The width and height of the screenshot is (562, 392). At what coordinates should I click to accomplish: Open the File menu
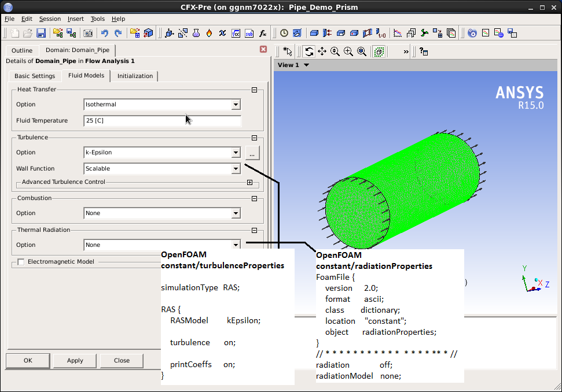pos(9,19)
